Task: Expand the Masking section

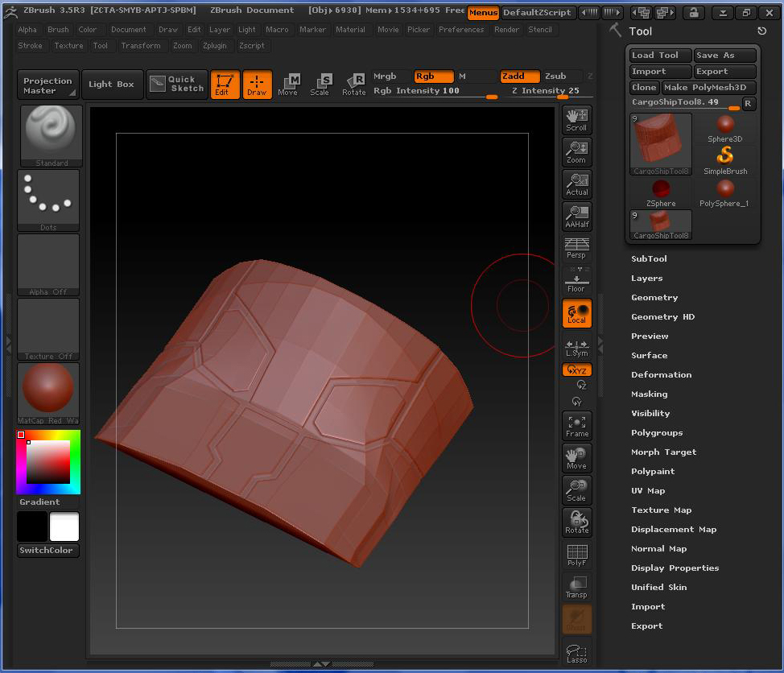Action: coord(650,394)
